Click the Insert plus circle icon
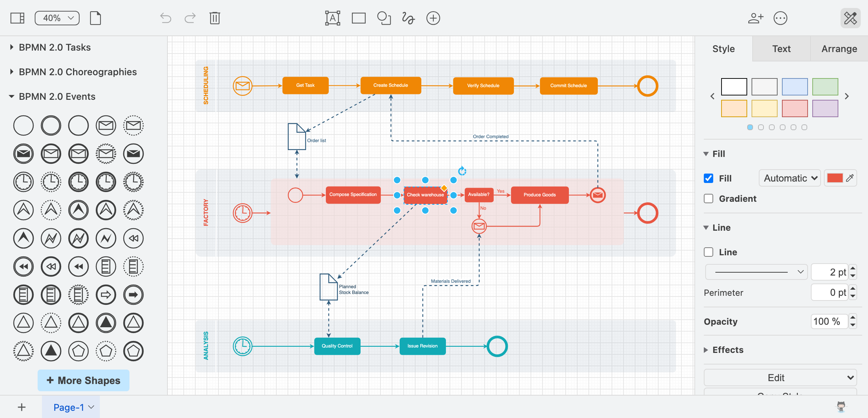The image size is (868, 418). click(x=433, y=18)
